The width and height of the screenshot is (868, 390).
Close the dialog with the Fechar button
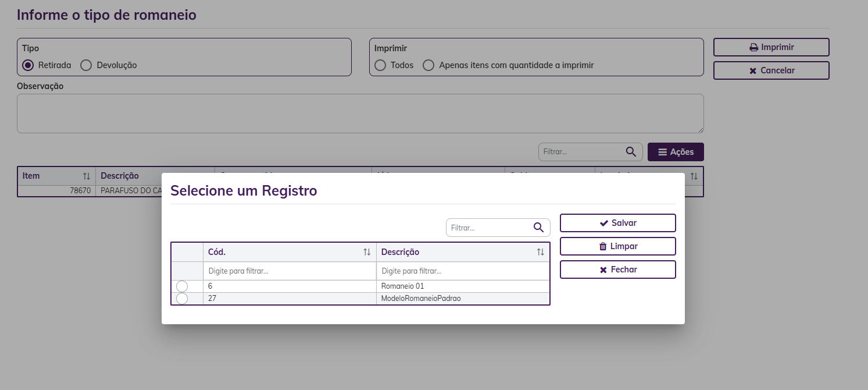click(617, 270)
